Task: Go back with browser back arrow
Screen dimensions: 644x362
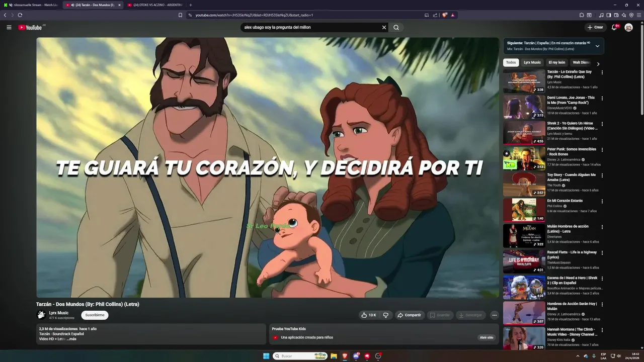Action: tap(6, 15)
